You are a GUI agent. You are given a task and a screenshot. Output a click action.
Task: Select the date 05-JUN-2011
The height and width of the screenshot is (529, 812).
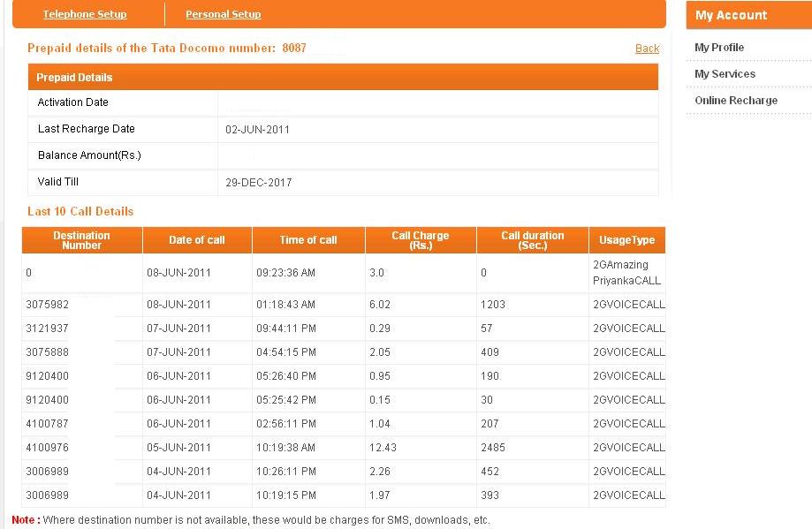(x=178, y=447)
